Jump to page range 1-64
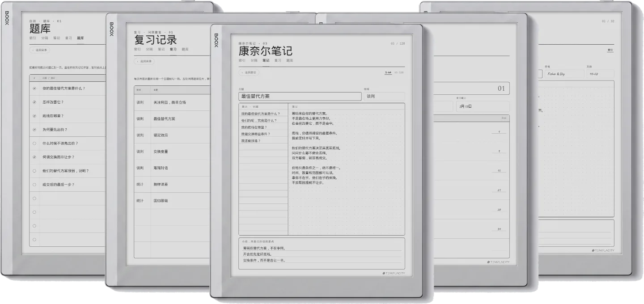644x304 pixels. point(388,72)
